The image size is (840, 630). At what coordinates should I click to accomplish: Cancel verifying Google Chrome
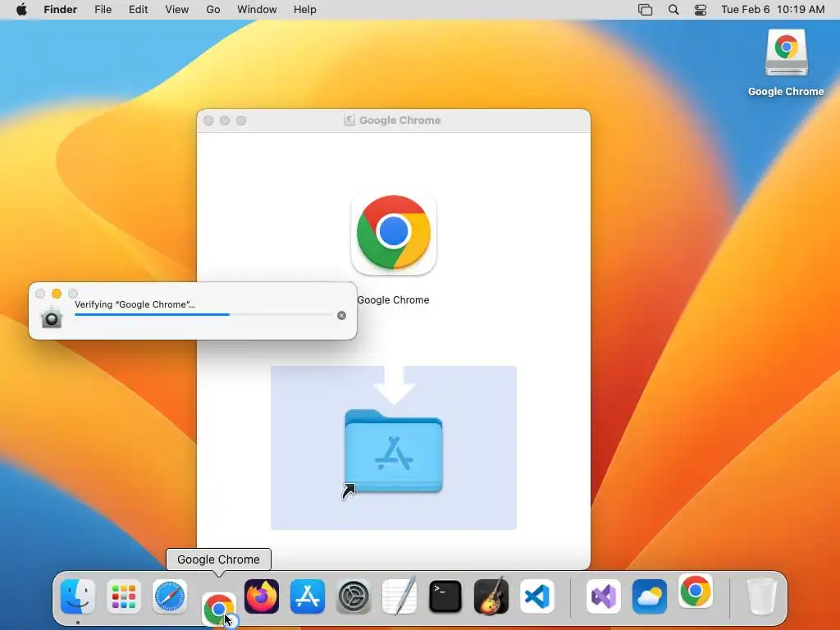[x=342, y=316]
